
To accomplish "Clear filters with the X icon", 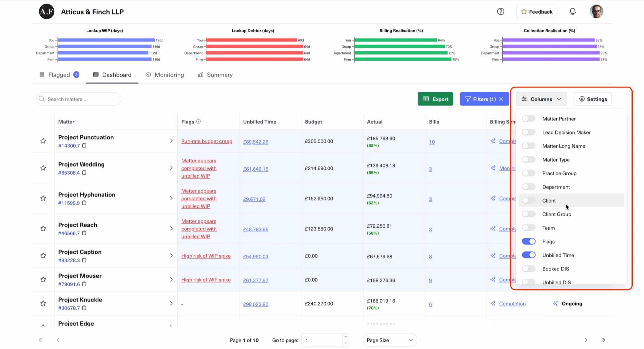I will coord(501,99).
